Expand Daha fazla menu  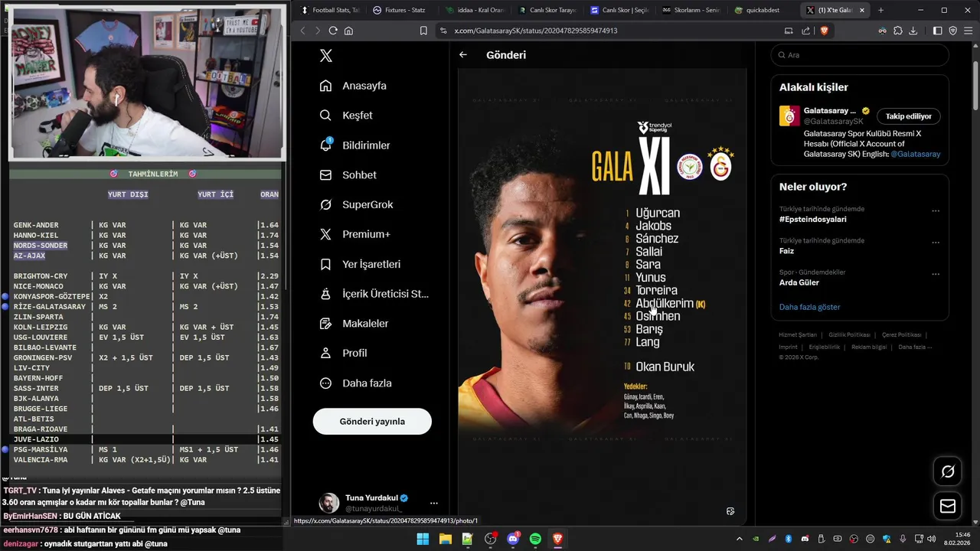pyautogui.click(x=355, y=383)
